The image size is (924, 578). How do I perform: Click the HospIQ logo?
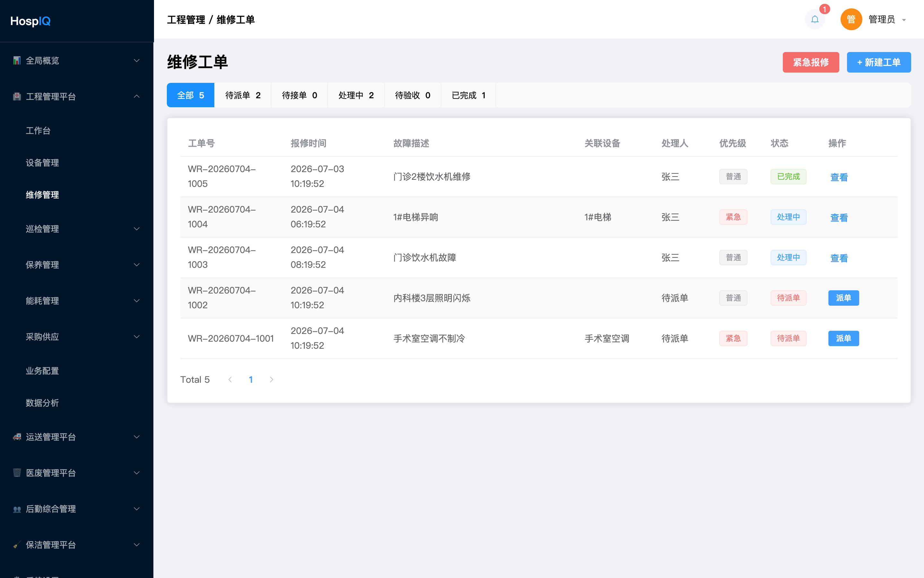(x=30, y=21)
